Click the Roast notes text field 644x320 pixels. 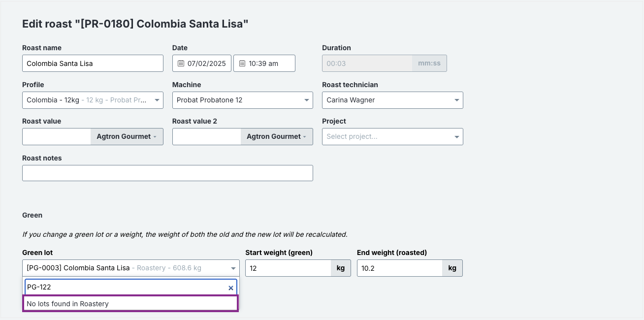(167, 173)
